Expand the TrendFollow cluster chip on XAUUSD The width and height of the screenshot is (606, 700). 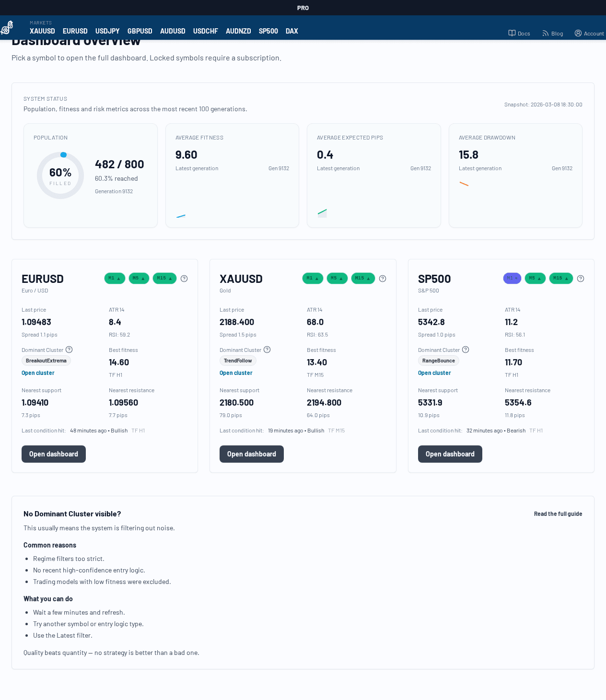click(238, 360)
